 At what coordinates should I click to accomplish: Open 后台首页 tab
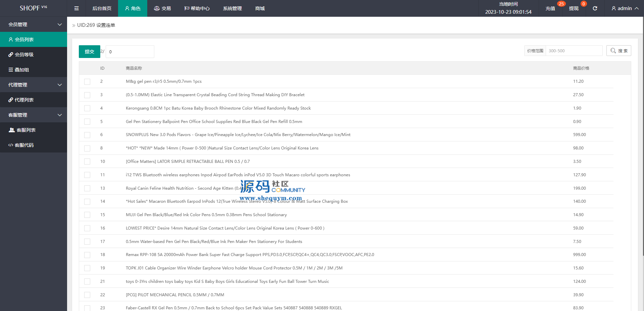coord(102,8)
